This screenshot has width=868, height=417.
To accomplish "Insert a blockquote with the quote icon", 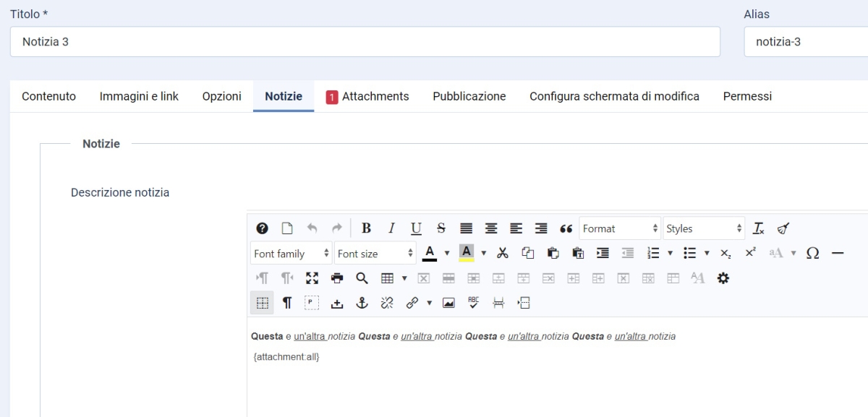I will (x=566, y=228).
